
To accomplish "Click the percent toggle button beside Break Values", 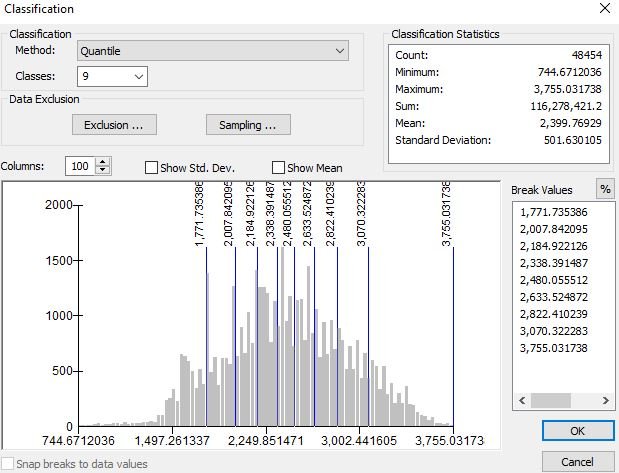I will 604,190.
